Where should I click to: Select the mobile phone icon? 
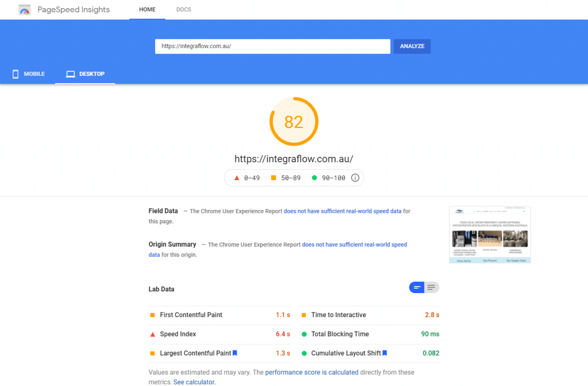pos(15,73)
